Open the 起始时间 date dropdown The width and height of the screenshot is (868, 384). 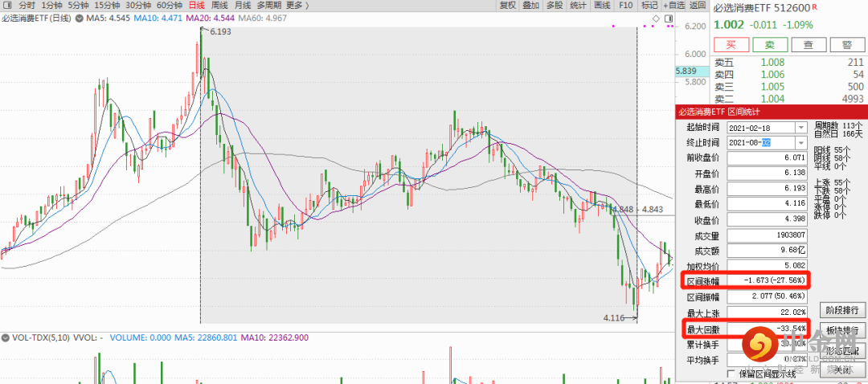pyautogui.click(x=801, y=127)
